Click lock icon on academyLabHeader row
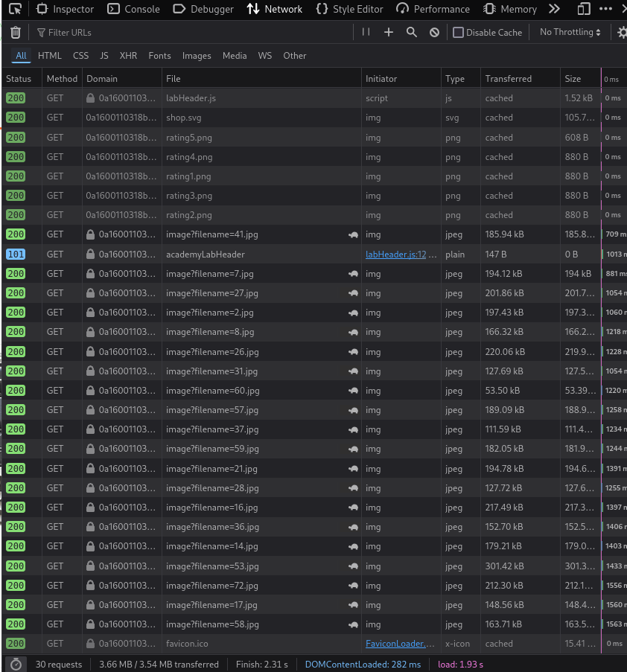This screenshot has height=672, width=627. coord(90,255)
